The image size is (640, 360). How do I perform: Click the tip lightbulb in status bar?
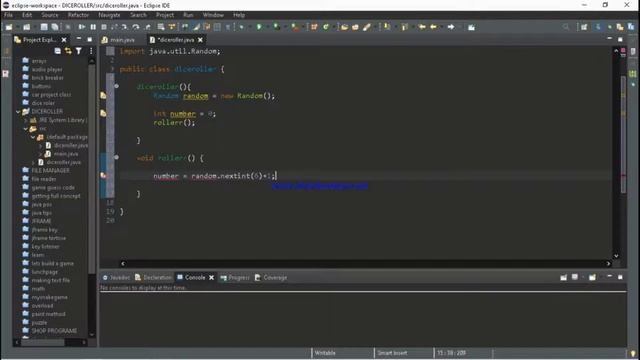click(633, 353)
